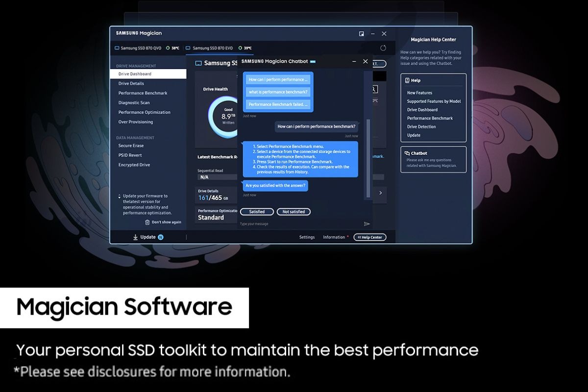The height and width of the screenshot is (392, 588).
Task: Click the right chevron next to Drive Details
Action: pyautogui.click(x=381, y=193)
